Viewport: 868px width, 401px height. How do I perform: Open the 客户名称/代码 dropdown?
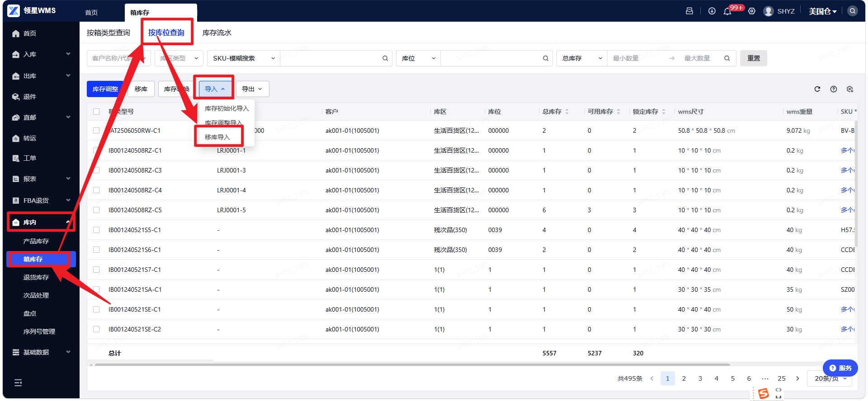118,58
